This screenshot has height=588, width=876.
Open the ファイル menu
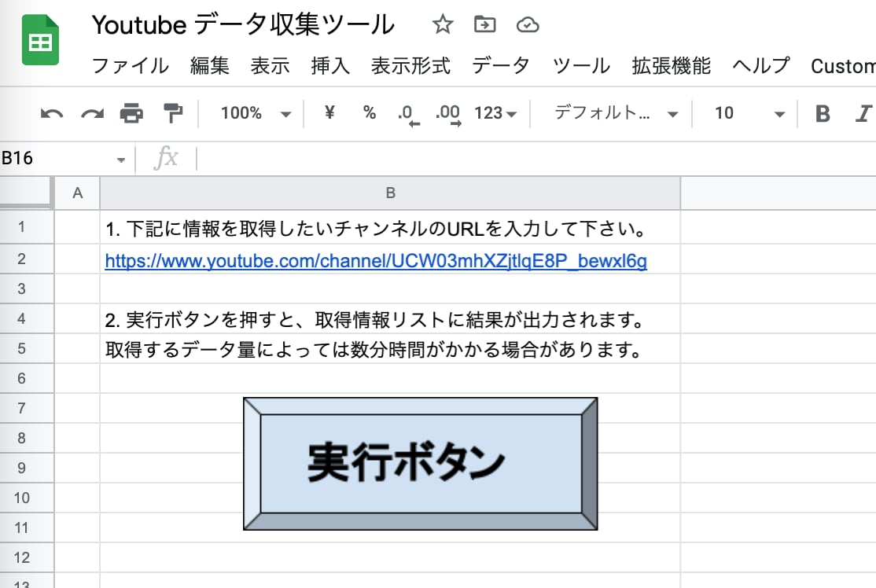130,66
